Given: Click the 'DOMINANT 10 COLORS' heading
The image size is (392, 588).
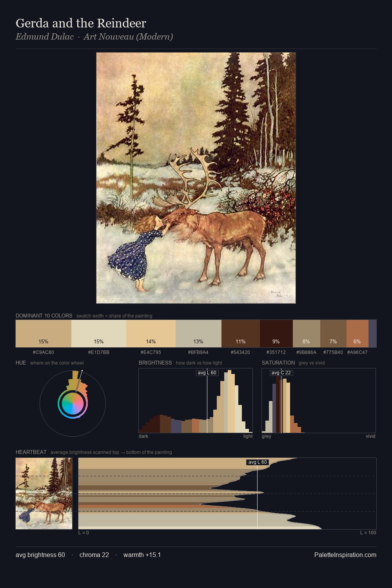Looking at the screenshot, I should 44,316.
